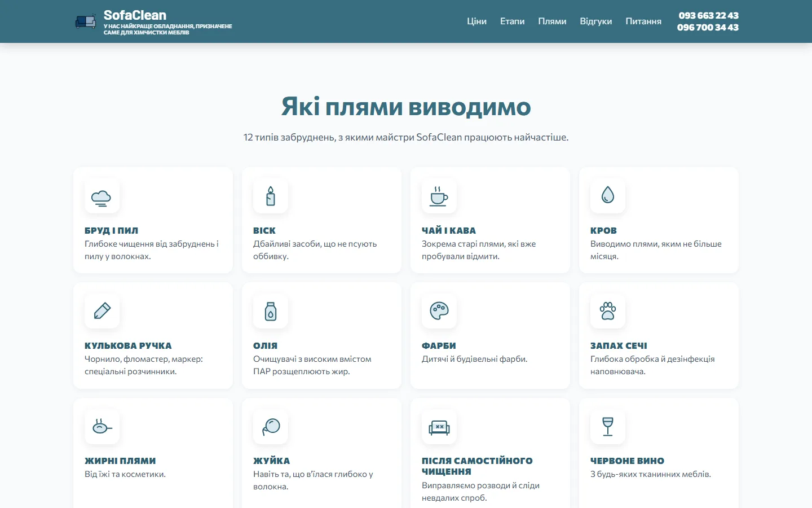Click the paw print icon for Запах сечі
The width and height of the screenshot is (812, 508).
(x=608, y=311)
